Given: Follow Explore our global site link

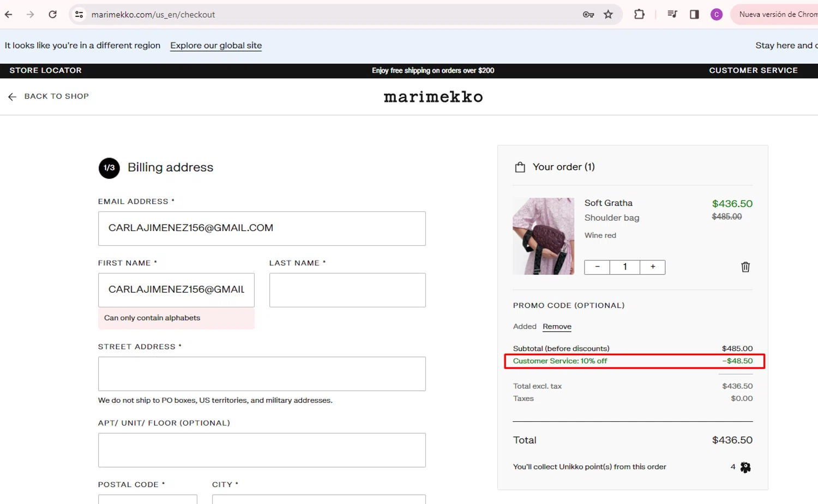Looking at the screenshot, I should pos(216,45).
